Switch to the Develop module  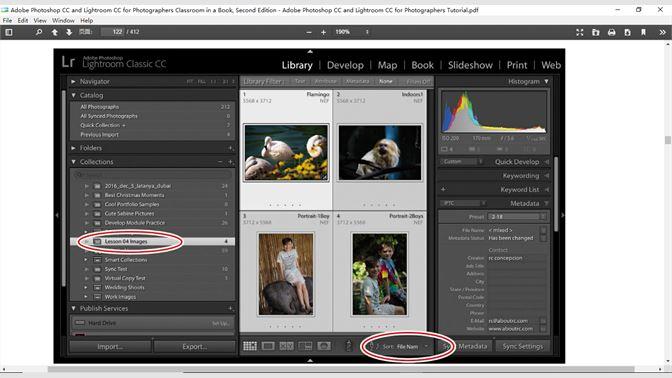click(x=345, y=65)
